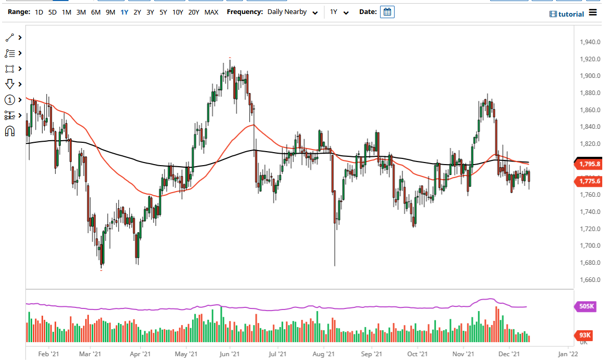Set range to 5D

click(52, 12)
